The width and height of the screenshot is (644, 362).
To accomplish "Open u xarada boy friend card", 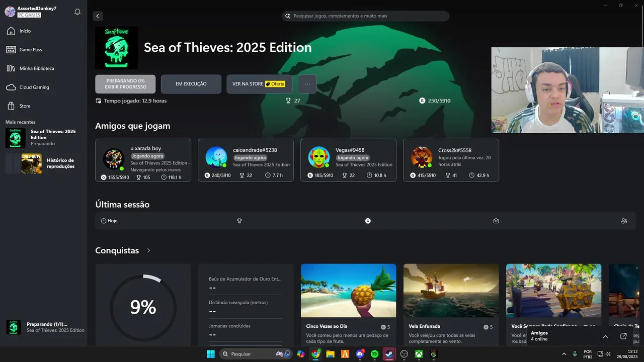I will 143,160.
